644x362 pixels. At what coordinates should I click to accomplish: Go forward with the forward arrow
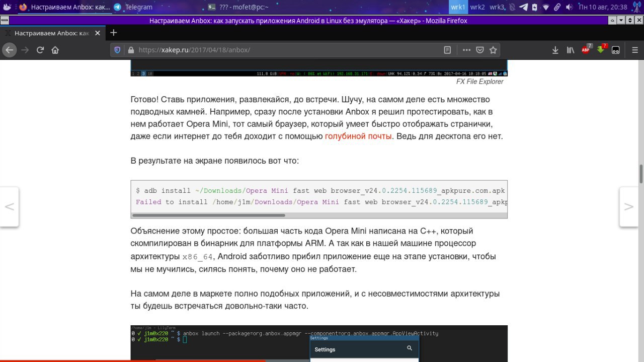pyautogui.click(x=25, y=50)
